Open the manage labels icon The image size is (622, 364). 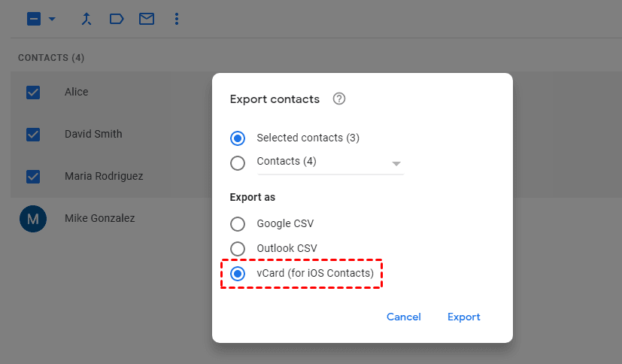point(117,19)
